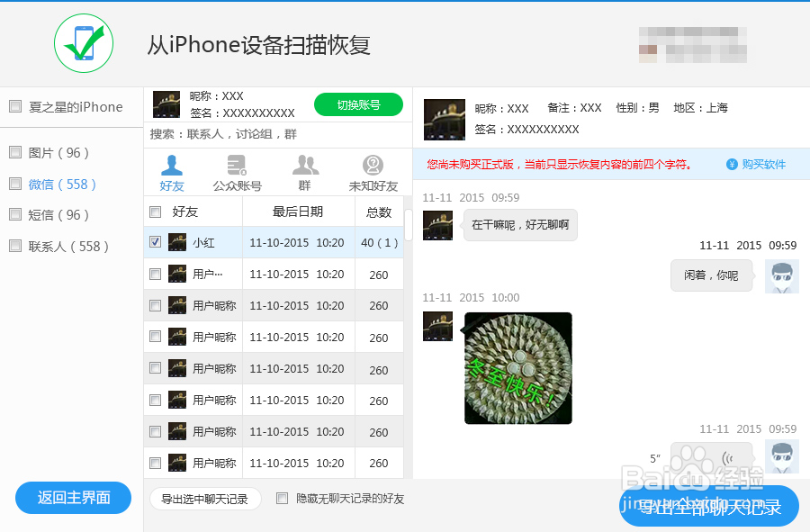Toggle the 联系人 (558) checkbox
810x532 pixels.
[15, 246]
